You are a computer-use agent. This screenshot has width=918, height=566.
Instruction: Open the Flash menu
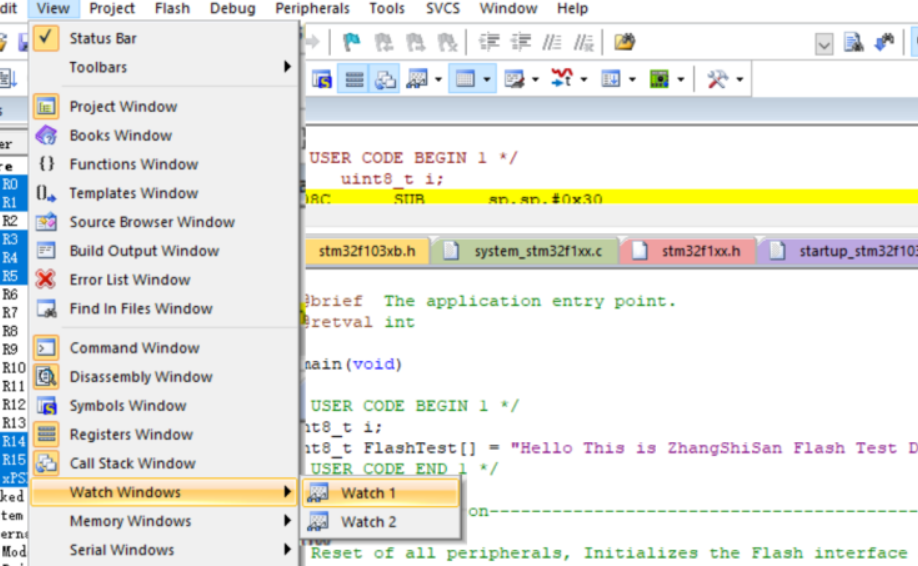(x=172, y=9)
